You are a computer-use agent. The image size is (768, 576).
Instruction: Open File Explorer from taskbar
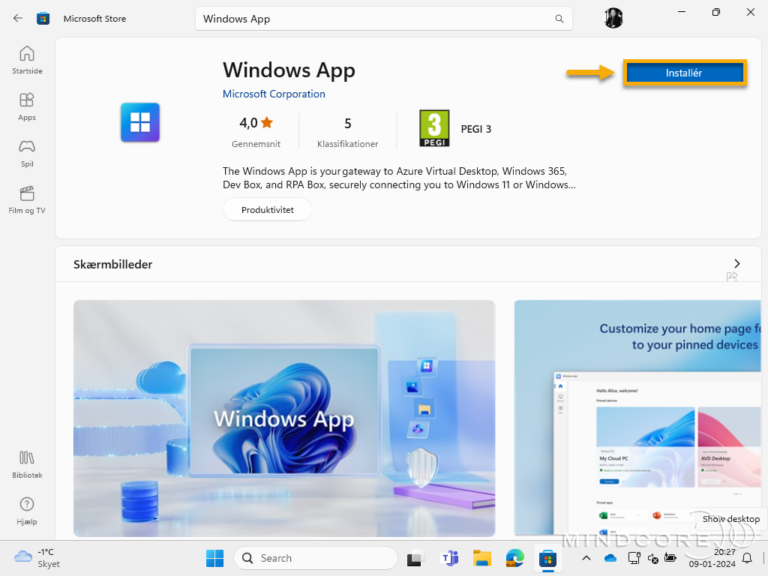[482, 558]
